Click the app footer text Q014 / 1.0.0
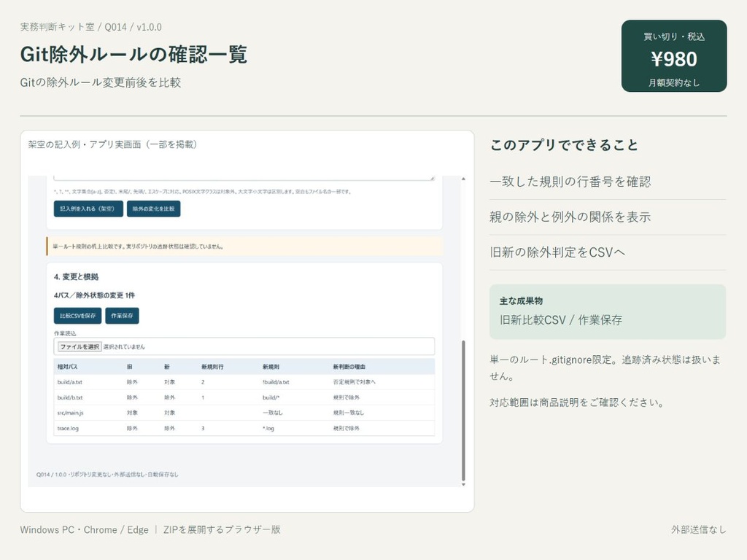 (x=107, y=474)
